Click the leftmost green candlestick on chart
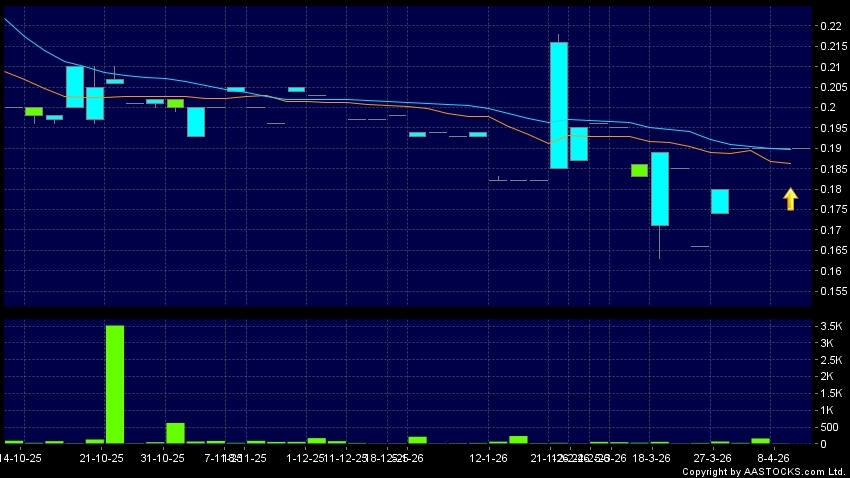 click(34, 111)
